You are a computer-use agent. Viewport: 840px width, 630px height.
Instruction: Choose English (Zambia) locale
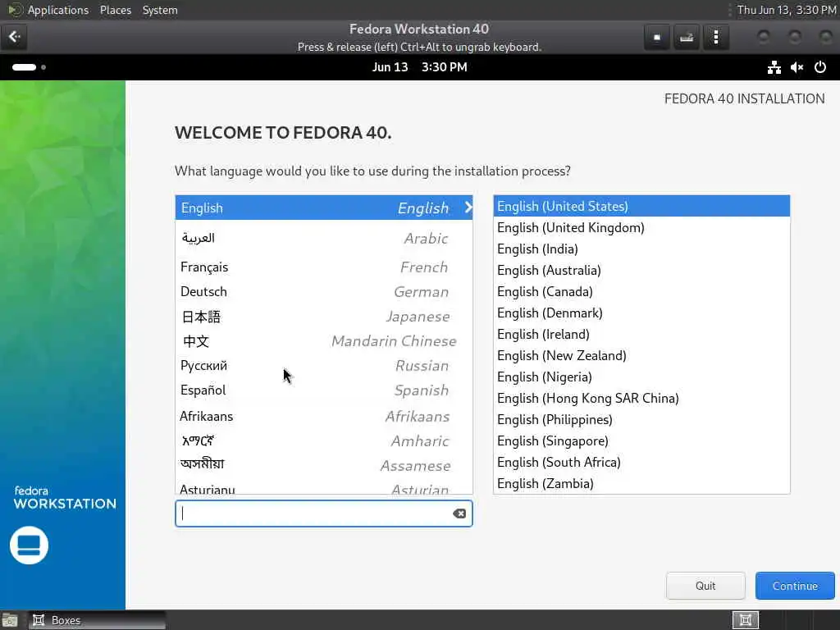click(641, 483)
